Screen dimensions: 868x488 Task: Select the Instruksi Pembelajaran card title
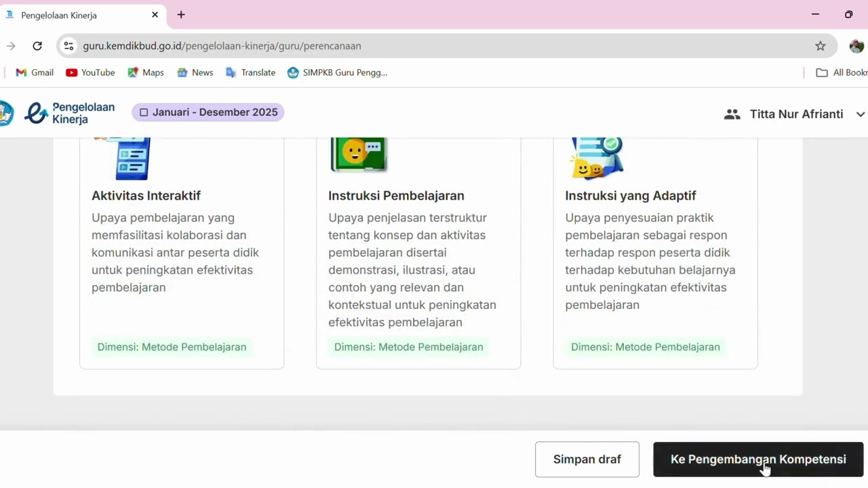coord(396,196)
